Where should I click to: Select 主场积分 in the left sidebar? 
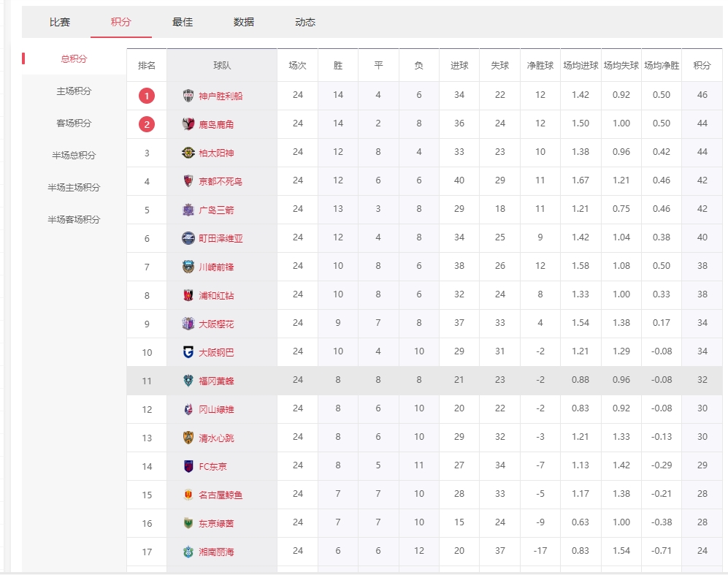coord(74,91)
